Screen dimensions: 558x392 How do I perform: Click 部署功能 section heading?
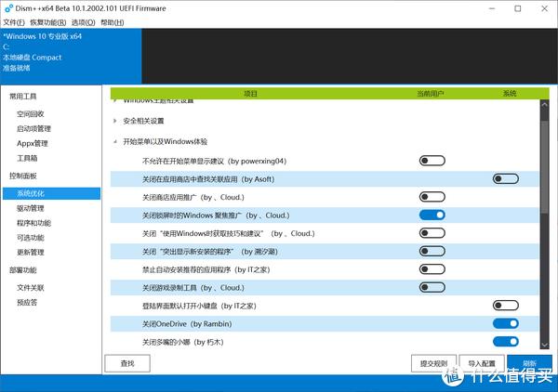(22, 270)
